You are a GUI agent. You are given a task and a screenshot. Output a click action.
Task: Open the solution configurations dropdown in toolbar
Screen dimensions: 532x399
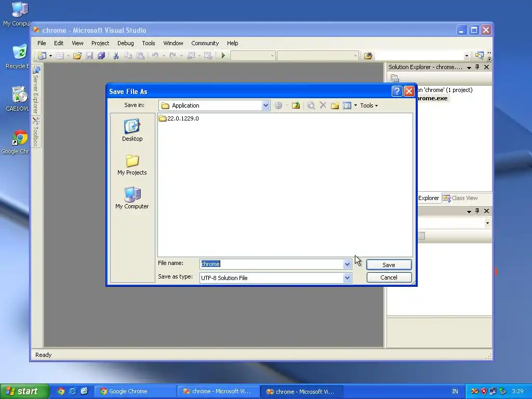[272, 56]
